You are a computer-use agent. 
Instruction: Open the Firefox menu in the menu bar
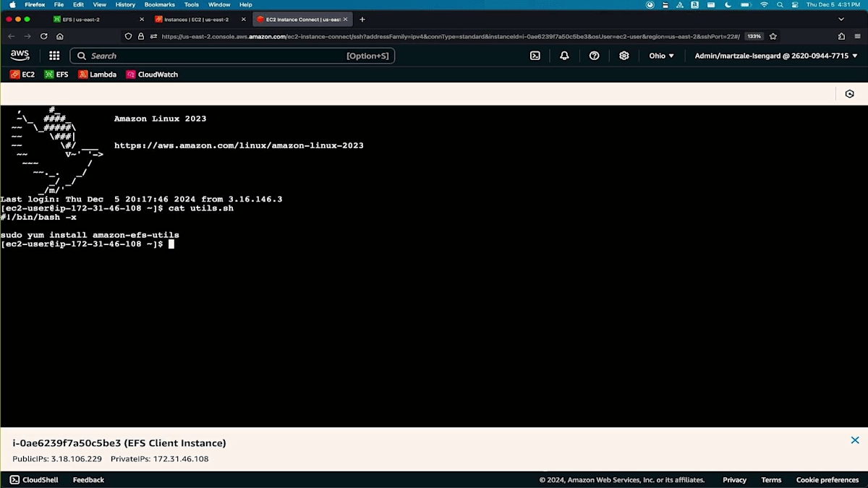[x=35, y=4]
